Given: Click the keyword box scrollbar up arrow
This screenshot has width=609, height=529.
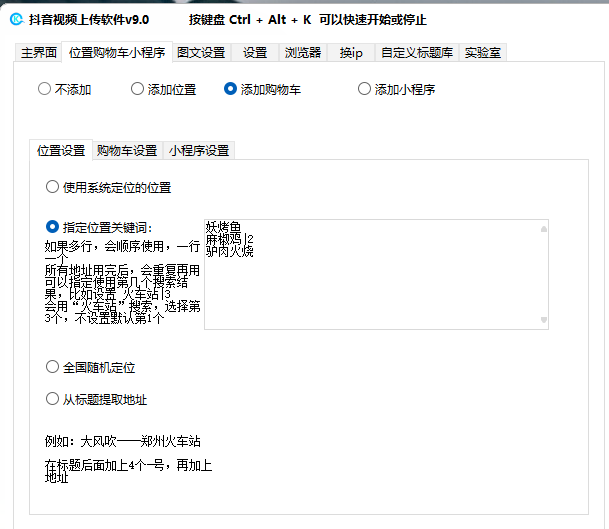Looking at the screenshot, I should pyautogui.click(x=544, y=229).
